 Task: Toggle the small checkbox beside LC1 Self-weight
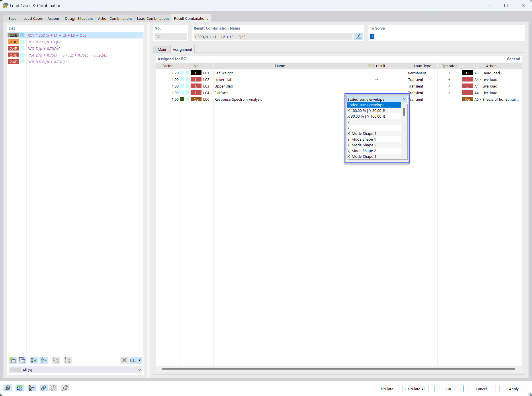pos(187,73)
